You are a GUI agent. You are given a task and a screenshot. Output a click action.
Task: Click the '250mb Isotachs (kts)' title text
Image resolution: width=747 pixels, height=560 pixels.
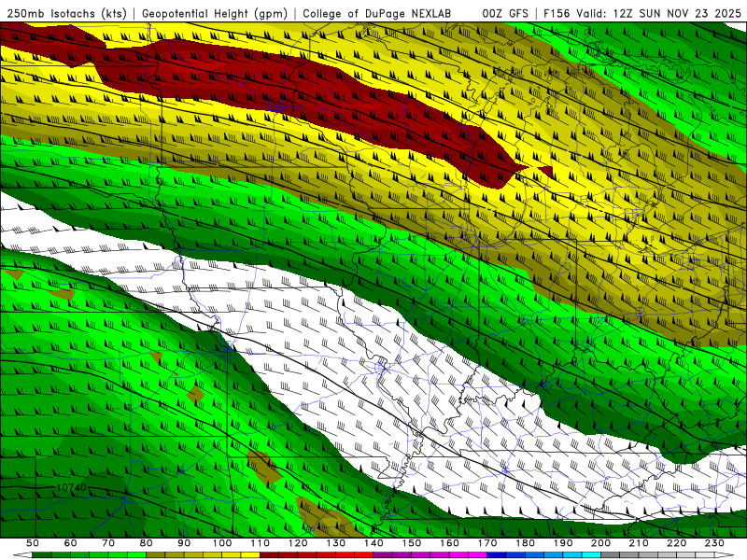click(67, 14)
